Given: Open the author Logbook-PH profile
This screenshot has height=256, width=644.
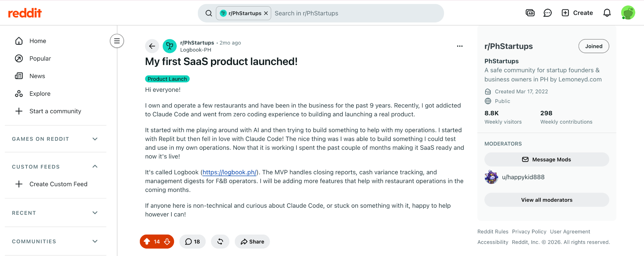Looking at the screenshot, I should pyautogui.click(x=196, y=50).
